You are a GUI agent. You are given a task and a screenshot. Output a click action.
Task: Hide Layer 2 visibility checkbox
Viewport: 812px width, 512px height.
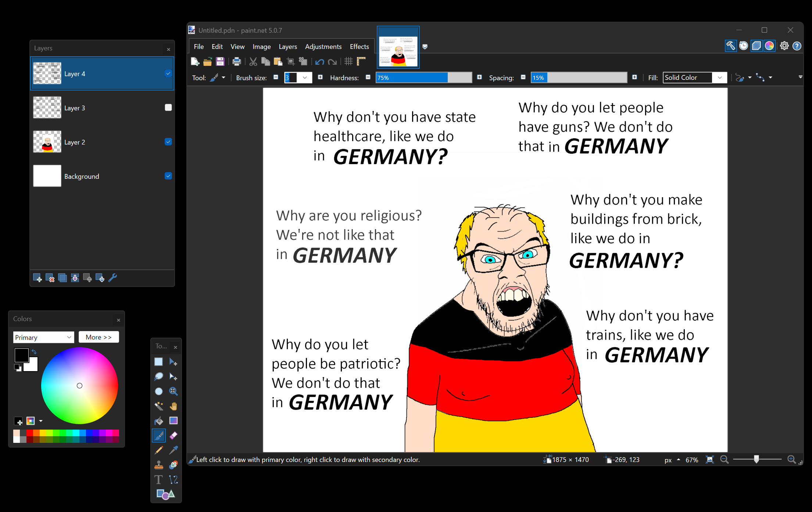[168, 142]
